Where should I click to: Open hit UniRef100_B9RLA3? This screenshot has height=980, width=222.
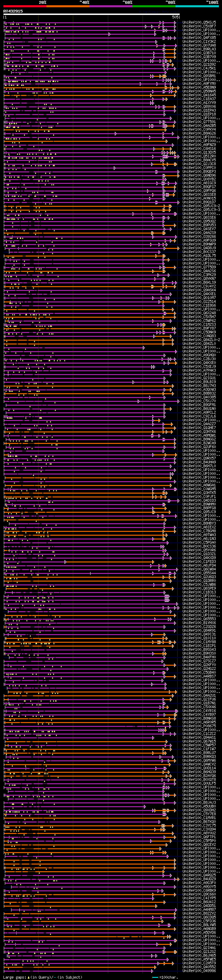199,49
